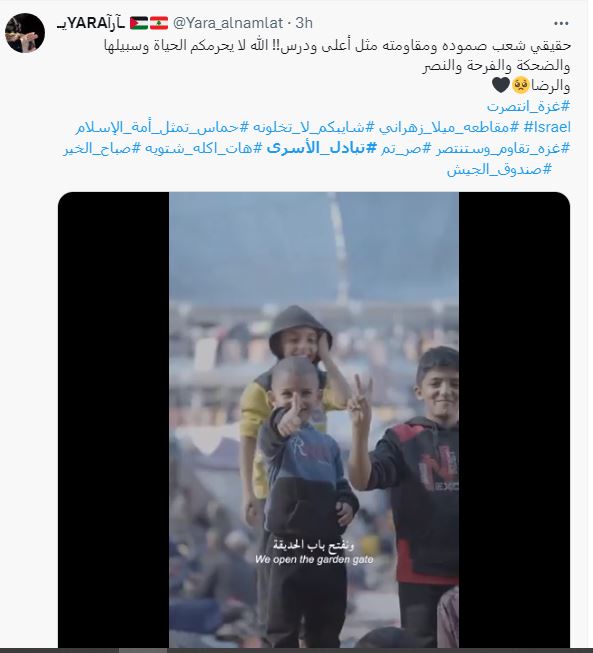Image resolution: width=593 pixels, height=653 pixels.
Task: Open the bold #تبادل_الأسرى hashtag
Action: pyautogui.click(x=322, y=148)
